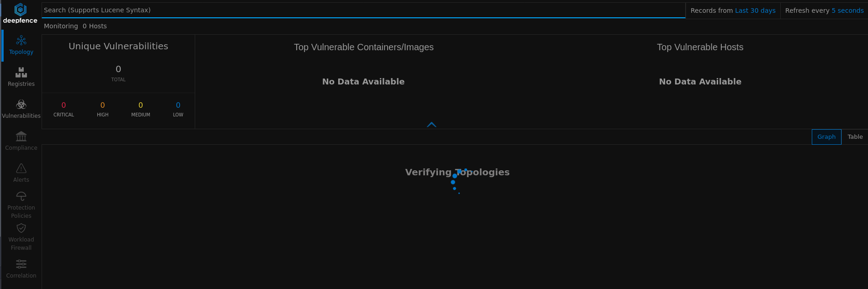The width and height of the screenshot is (868, 289).
Task: Adjust refresh interval of 5 seconds
Action: tap(847, 10)
